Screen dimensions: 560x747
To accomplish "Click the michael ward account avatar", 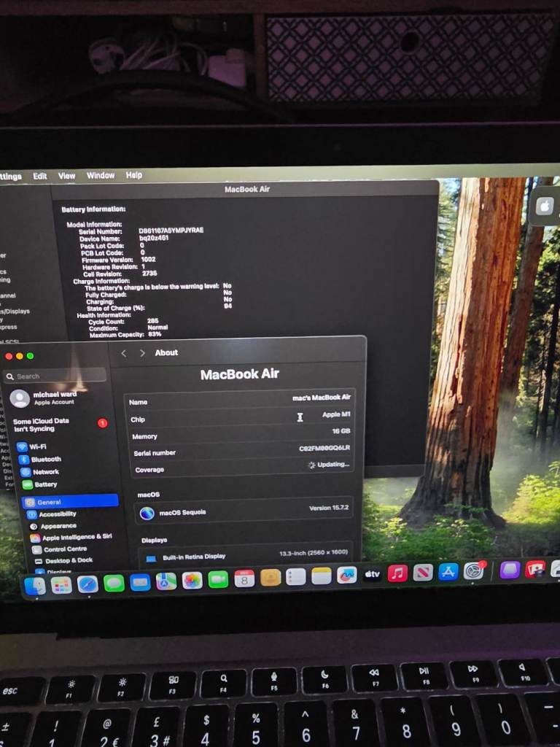I will (20, 399).
